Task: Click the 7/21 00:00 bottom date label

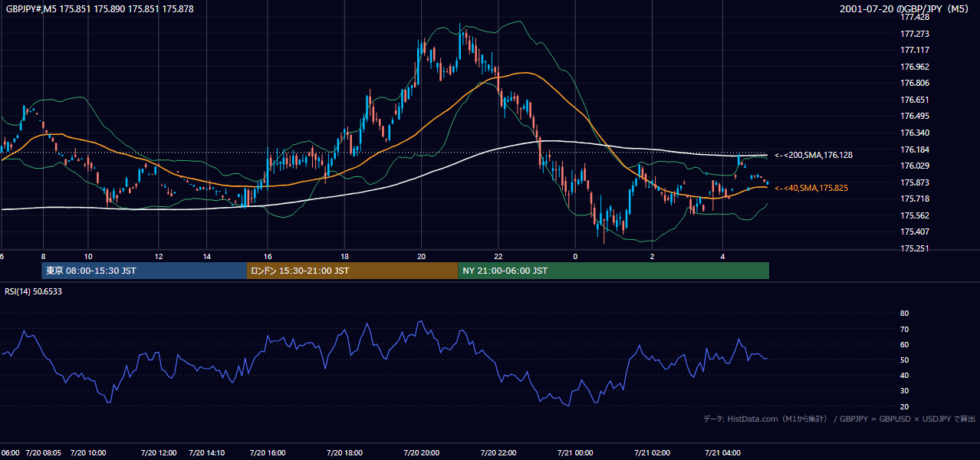Action: (x=575, y=452)
